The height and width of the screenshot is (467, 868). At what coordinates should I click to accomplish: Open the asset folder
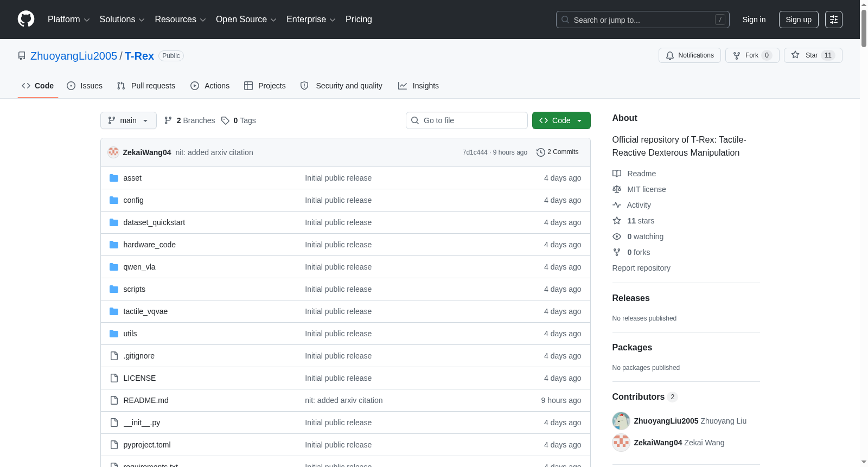pyautogui.click(x=132, y=178)
